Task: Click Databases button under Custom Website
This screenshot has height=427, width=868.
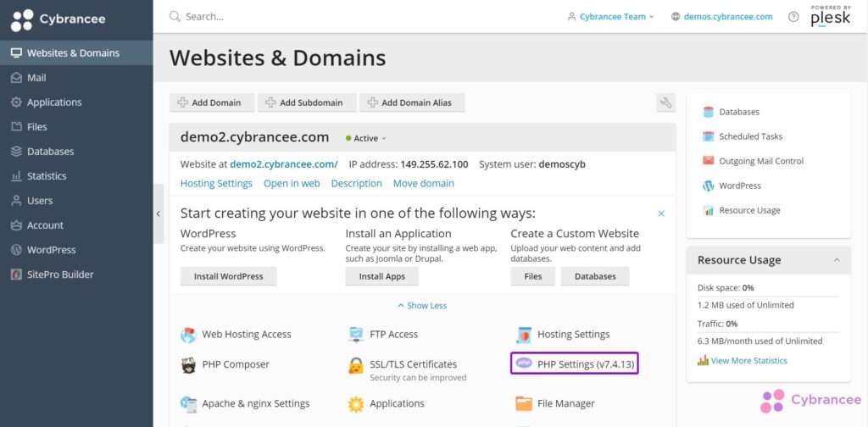Action: coord(595,276)
